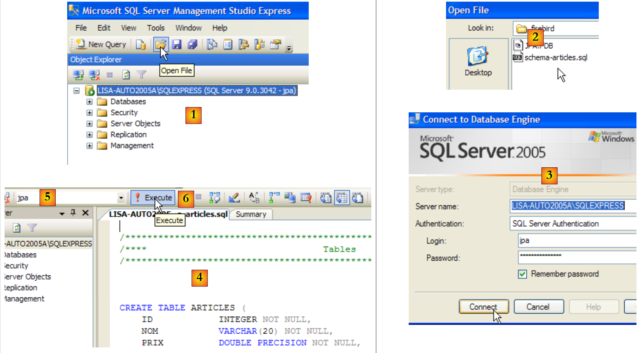Click the Save All icon
This screenshot has height=353, width=644.
(x=192, y=44)
